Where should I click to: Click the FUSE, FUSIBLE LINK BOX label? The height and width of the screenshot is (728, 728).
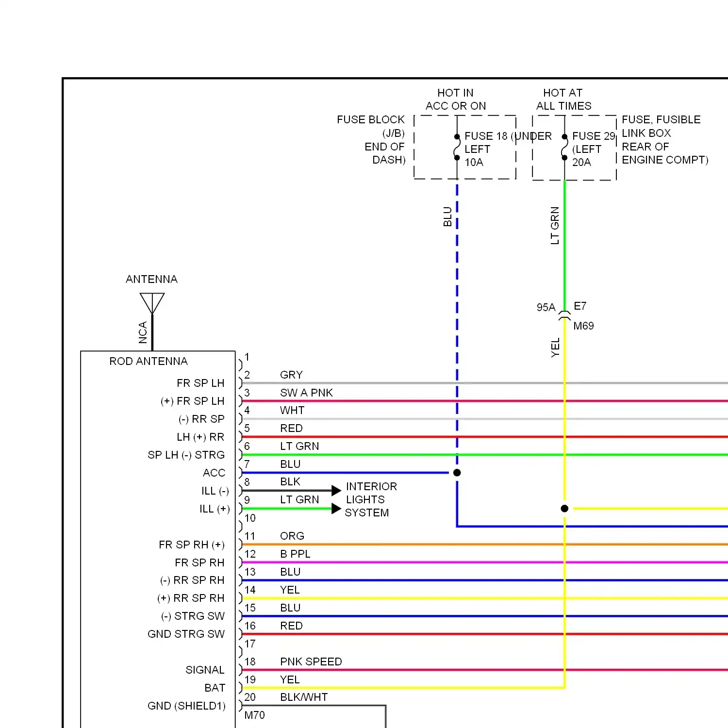(661, 126)
